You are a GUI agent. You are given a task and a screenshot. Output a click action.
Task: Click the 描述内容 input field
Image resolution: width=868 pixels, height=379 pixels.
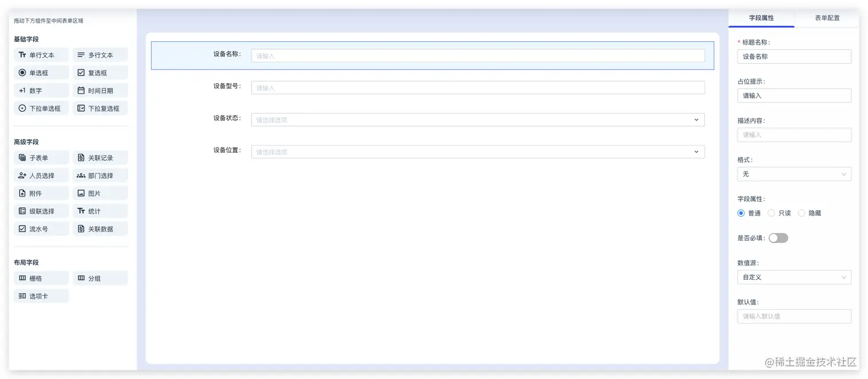pyautogui.click(x=794, y=135)
